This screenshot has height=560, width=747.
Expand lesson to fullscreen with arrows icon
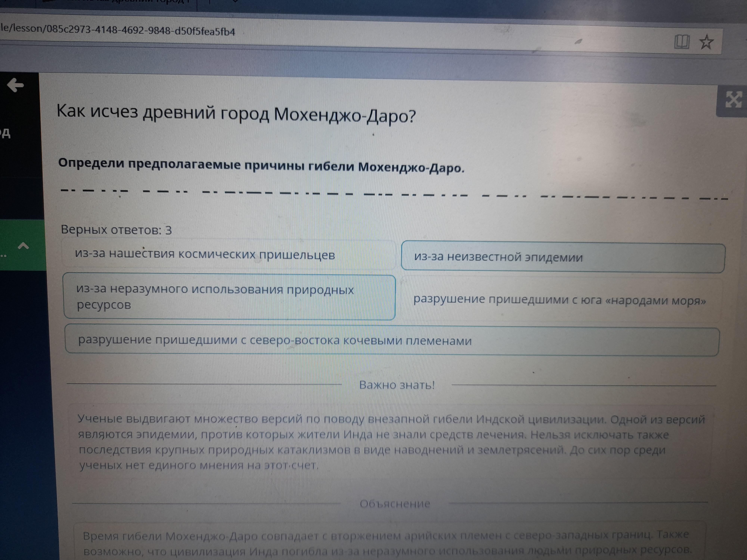pyautogui.click(x=734, y=100)
